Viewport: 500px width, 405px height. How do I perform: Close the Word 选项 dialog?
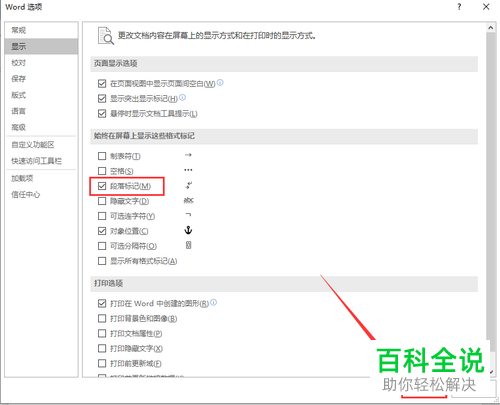tap(486, 7)
